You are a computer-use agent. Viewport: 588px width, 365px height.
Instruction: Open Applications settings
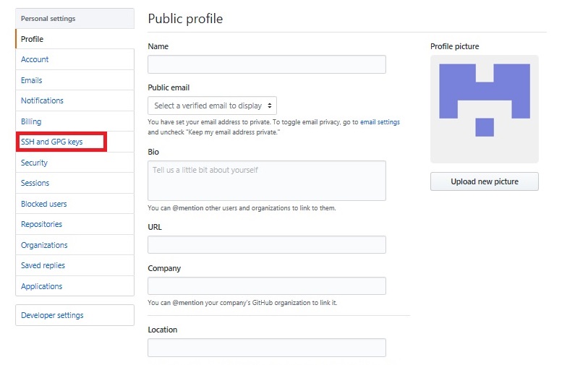point(42,286)
